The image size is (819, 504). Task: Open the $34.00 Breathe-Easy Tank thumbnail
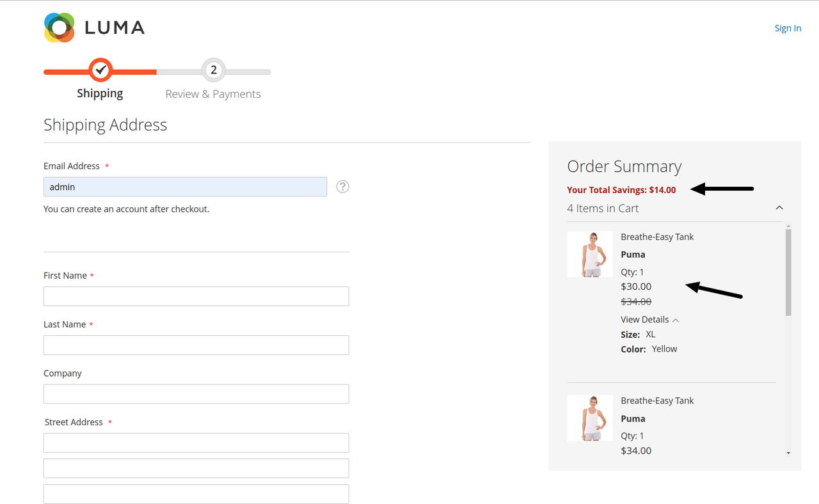tap(590, 418)
